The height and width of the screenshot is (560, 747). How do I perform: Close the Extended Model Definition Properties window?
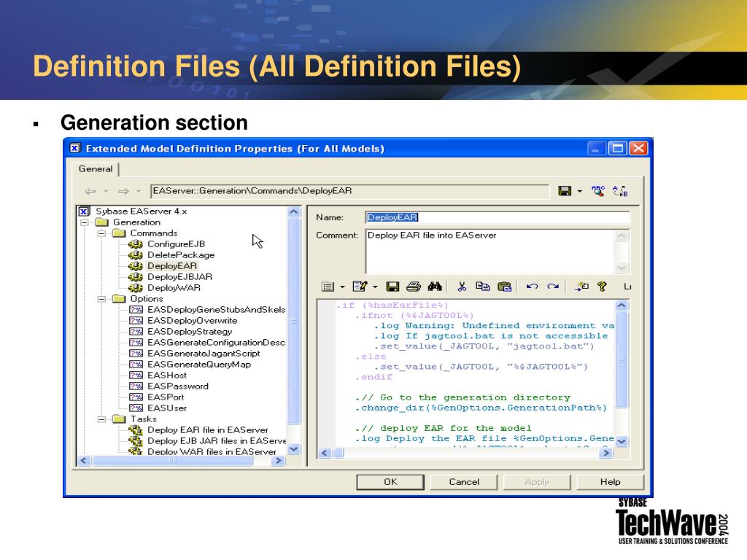point(638,149)
